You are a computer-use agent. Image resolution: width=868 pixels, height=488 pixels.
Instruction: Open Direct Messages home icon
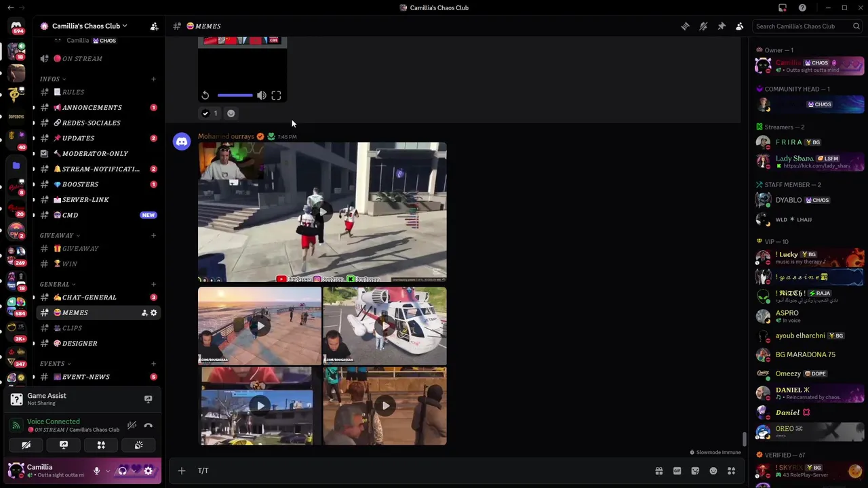tap(16, 27)
